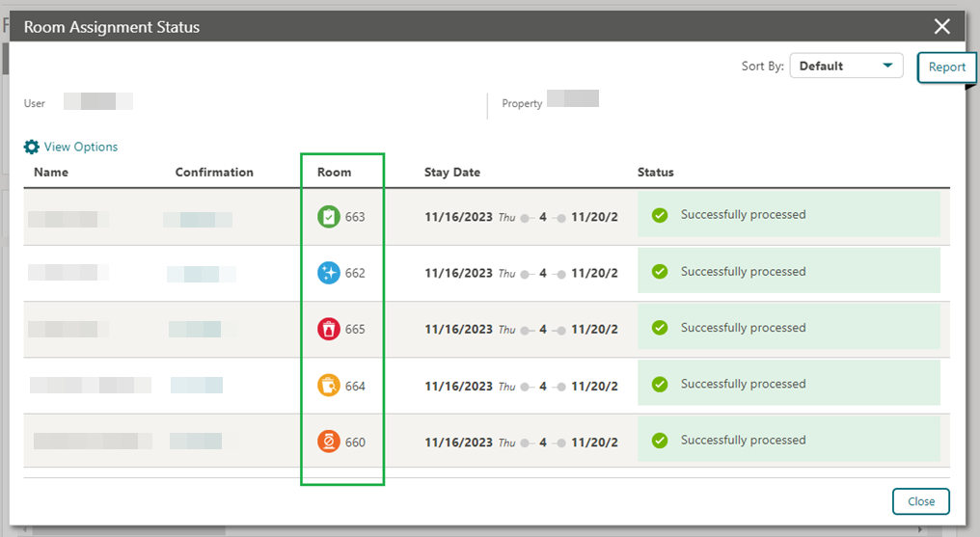Click the View Options gear icon

coord(31,147)
